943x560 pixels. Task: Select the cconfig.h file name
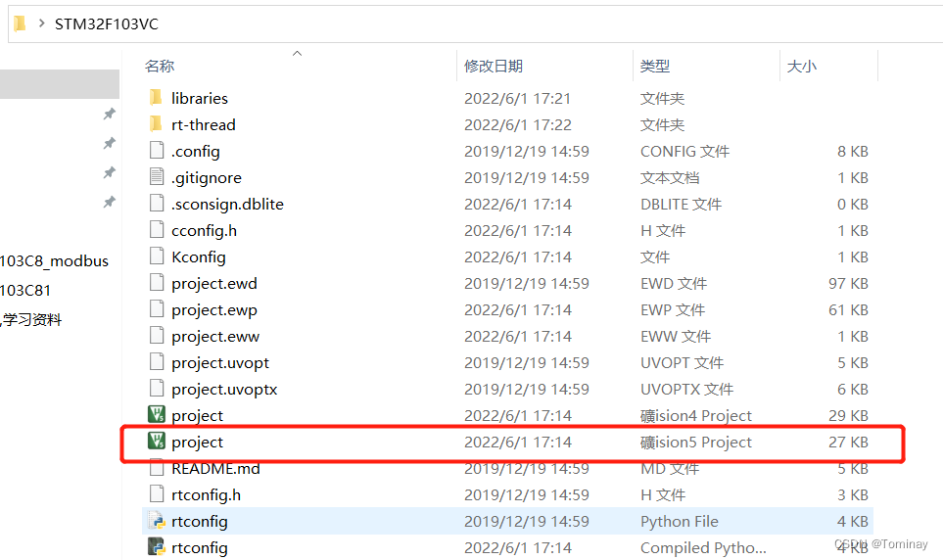[x=204, y=230]
